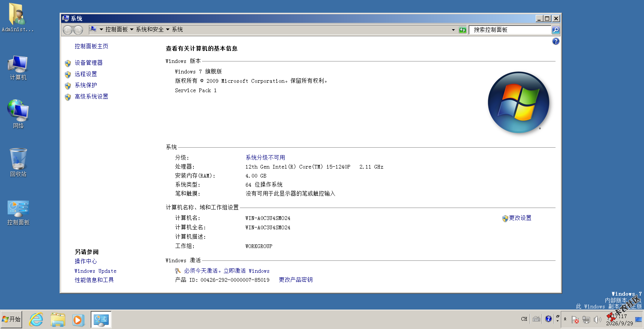Go to 控制面板主页
This screenshot has width=644, height=329.
tap(91, 46)
